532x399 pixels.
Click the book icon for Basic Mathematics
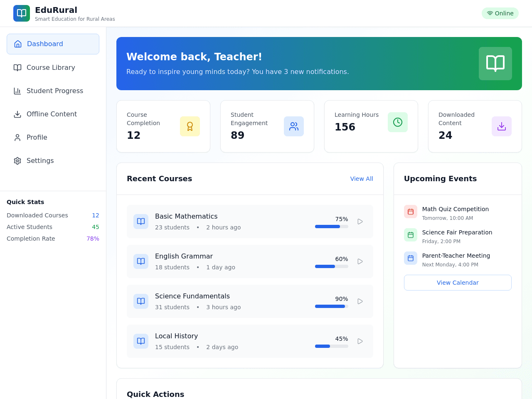pos(141,222)
